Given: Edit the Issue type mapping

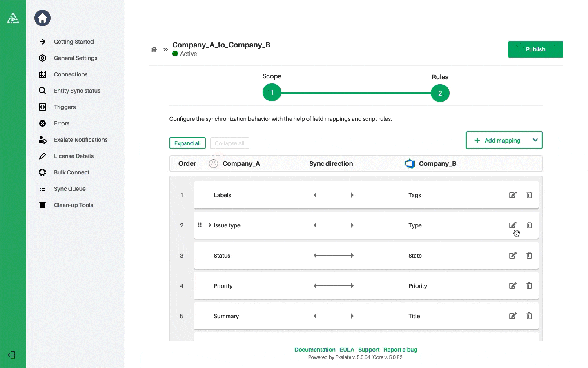Looking at the screenshot, I should (x=513, y=225).
